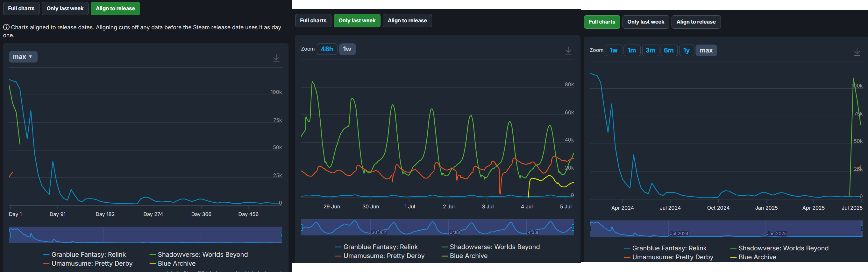This screenshot has height=272, width=868.
Task: Grab left handle of right chart navigator
Action: point(590,229)
